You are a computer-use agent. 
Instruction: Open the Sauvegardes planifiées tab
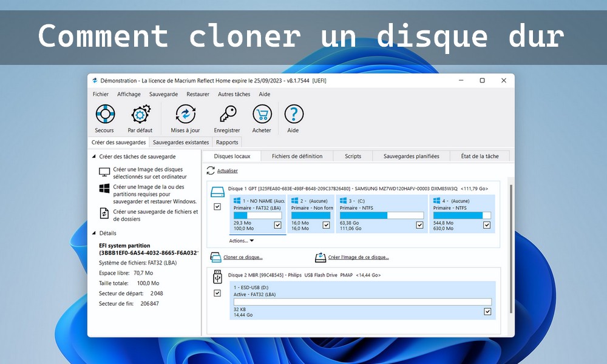coord(412,157)
